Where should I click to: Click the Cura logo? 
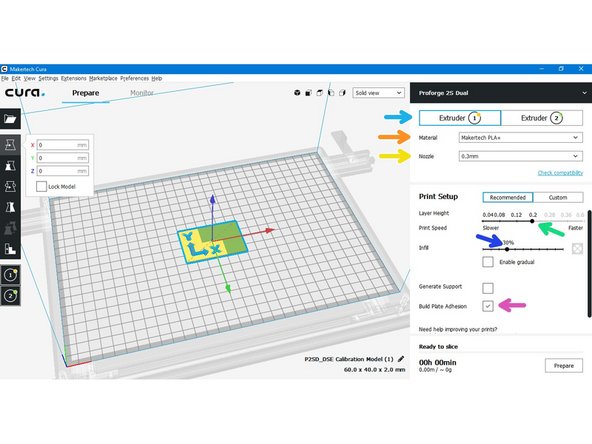25,92
